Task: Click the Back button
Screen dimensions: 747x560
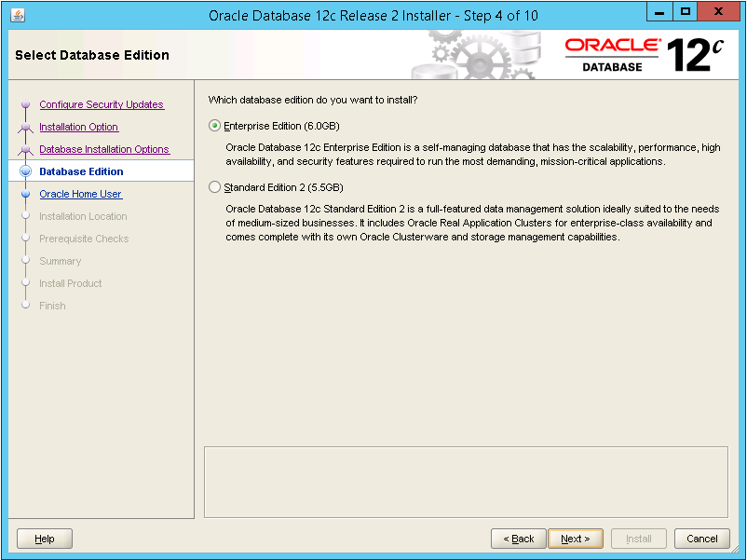Action: pos(518,539)
